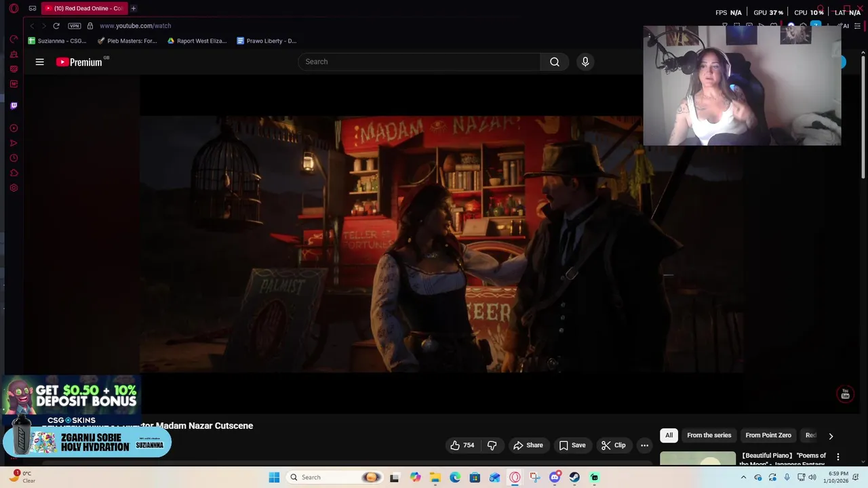Open Snipping Tool from the taskbar
Viewport: 868px width, 488px height.
[x=535, y=477]
